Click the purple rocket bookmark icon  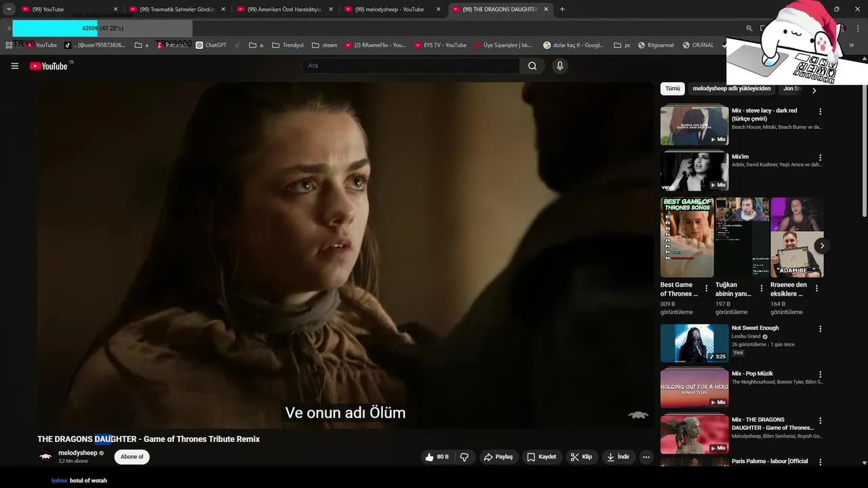click(x=237, y=45)
